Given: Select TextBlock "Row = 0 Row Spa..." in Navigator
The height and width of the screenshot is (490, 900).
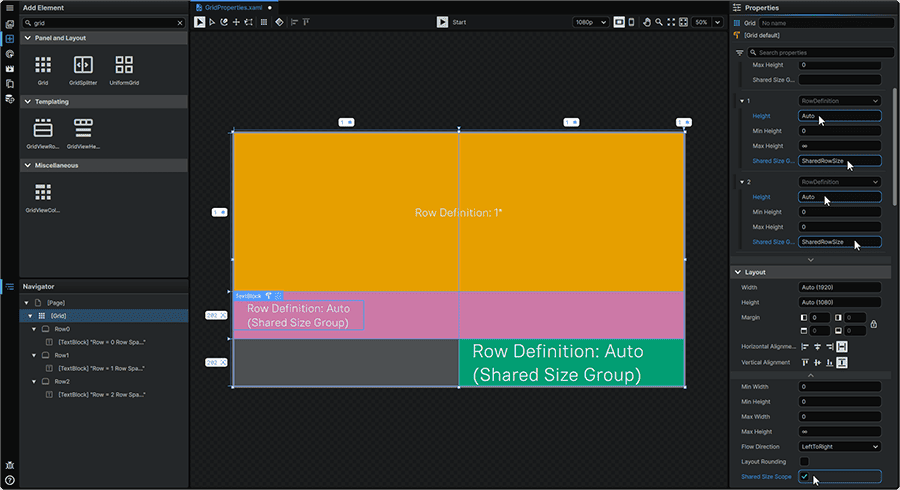Looking at the screenshot, I should tap(102, 342).
